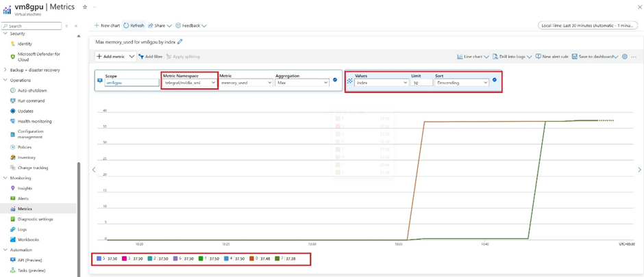Open the Feedback dropdown

[191, 25]
